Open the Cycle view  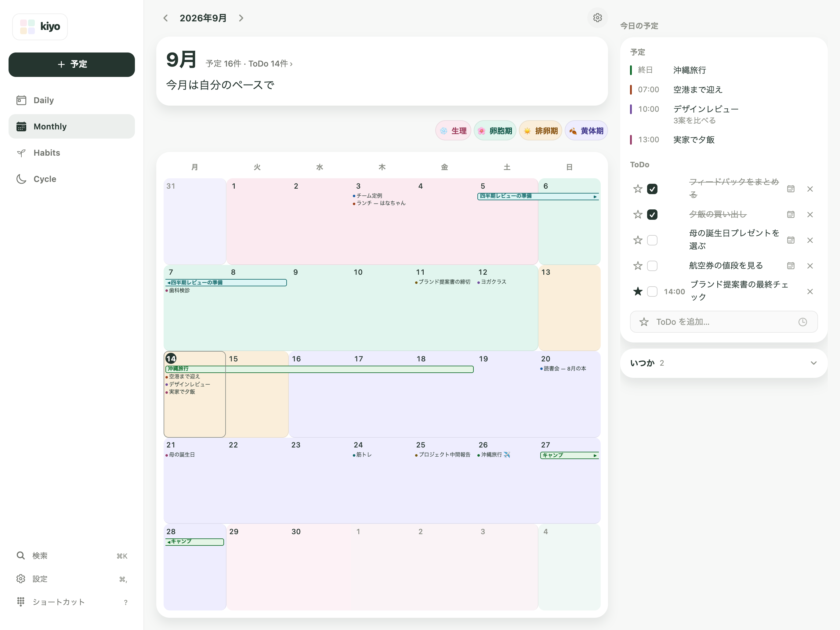tap(72, 179)
